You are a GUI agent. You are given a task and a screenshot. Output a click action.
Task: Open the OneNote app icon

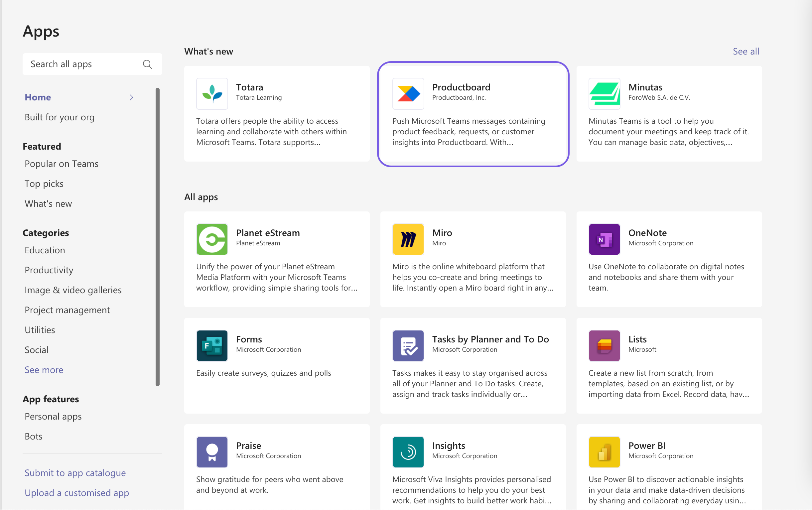[x=604, y=239]
